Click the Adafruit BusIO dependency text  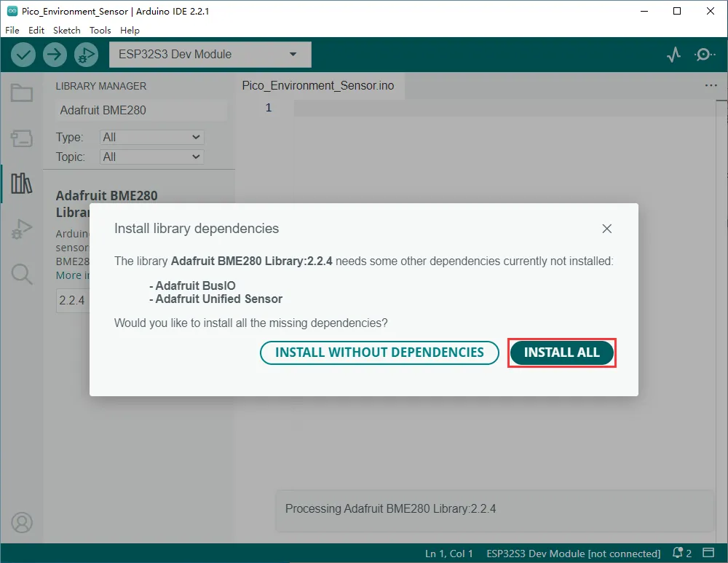[195, 286]
